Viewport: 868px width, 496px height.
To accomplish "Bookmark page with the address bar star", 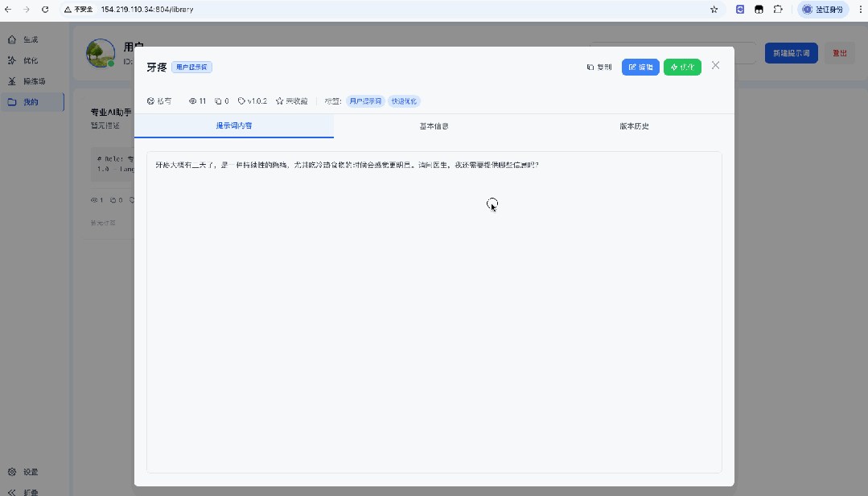I will point(714,10).
